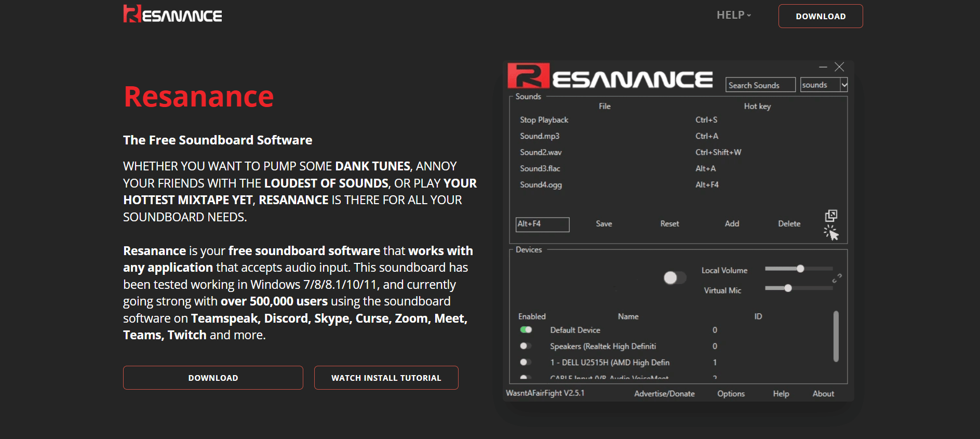Click the DOWNLOAD button below the description
Screen dimensions: 980x439
pyautogui.click(x=213, y=378)
